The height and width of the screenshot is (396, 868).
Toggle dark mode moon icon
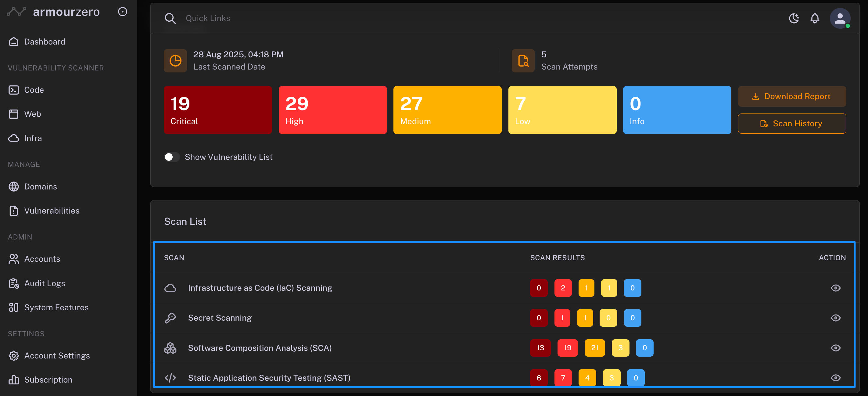tap(794, 18)
